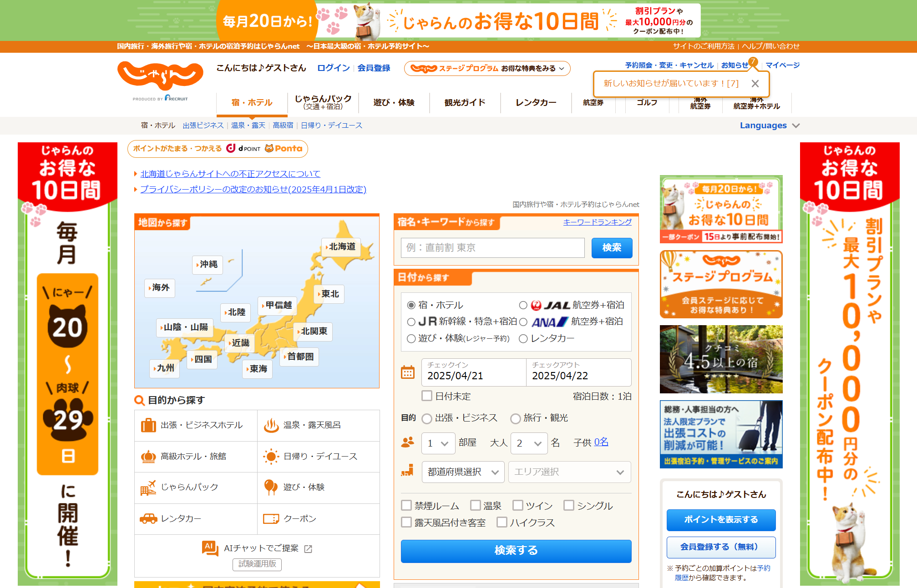The image size is (917, 588).
Task: Click the notification badge showing 7
Action: tap(753, 61)
